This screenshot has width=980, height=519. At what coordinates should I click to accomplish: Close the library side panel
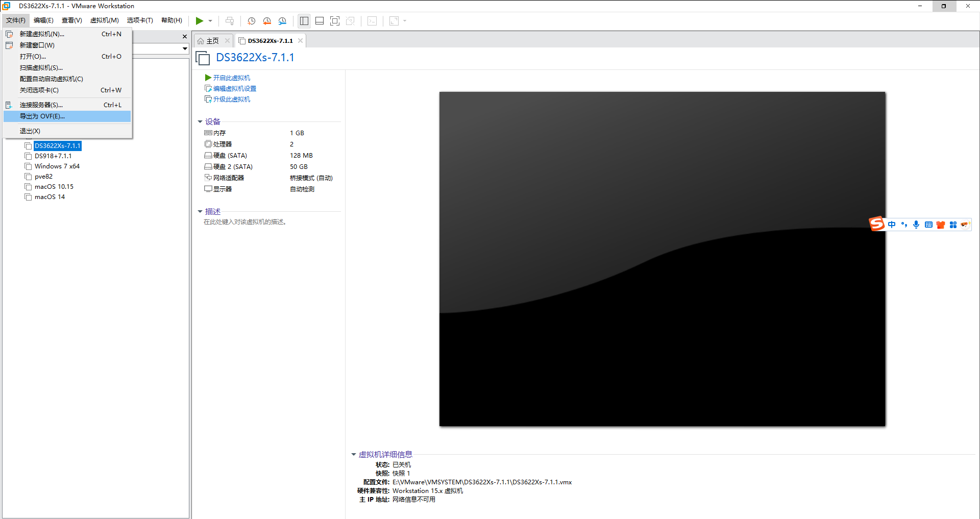click(185, 37)
